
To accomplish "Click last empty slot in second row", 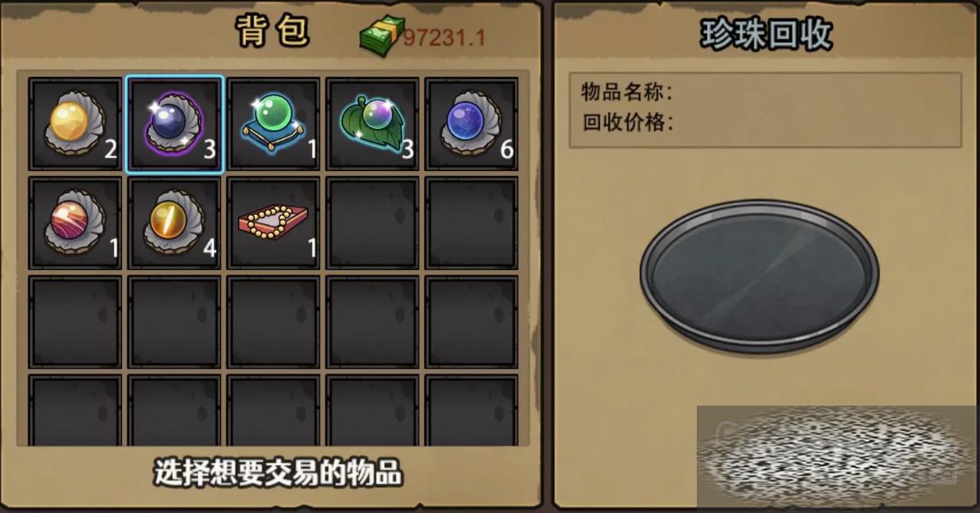I will pyautogui.click(x=471, y=222).
